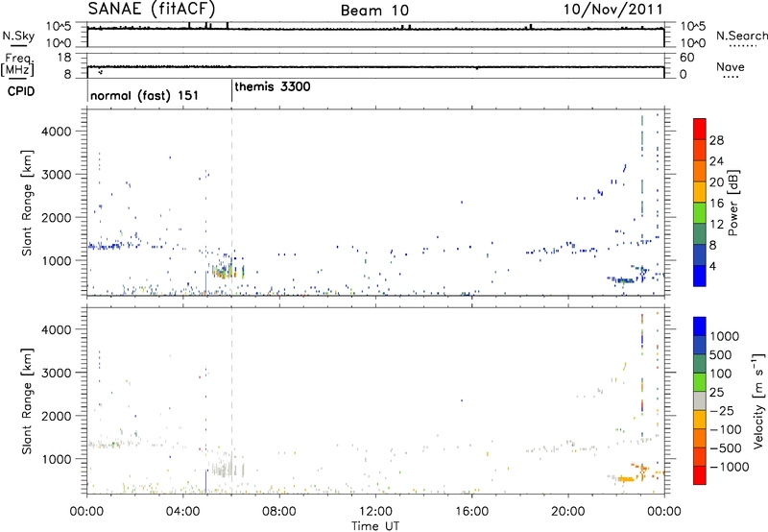Screen dimensions: 768x532
Task: Pick the gray middle segment of Velocity colorbar
Action: pos(700,400)
